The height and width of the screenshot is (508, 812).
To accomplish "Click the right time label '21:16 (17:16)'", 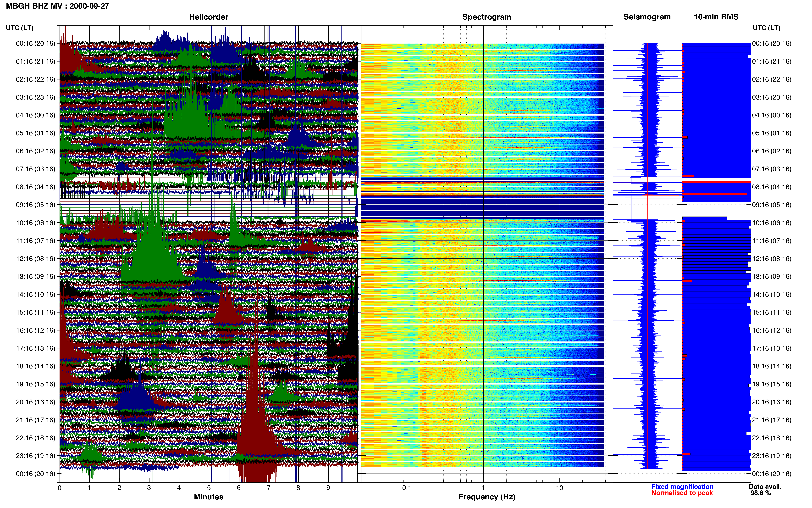I will point(772,420).
